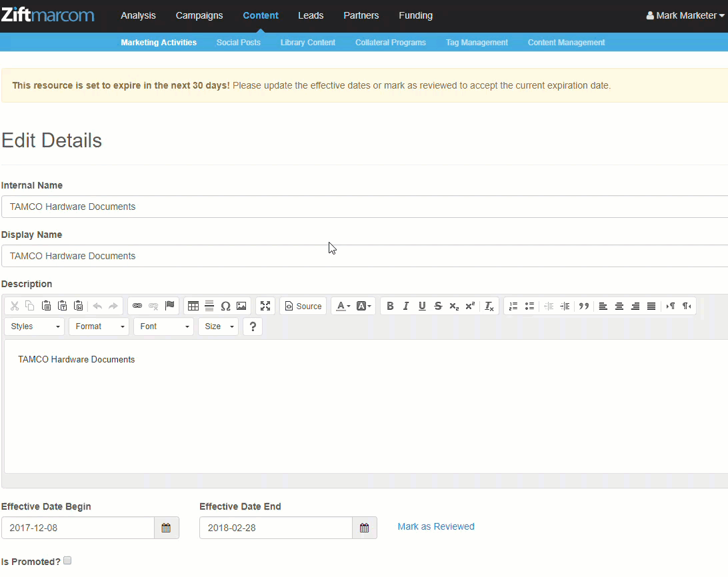
Task: Apply Block Quote formatting
Action: tap(584, 306)
